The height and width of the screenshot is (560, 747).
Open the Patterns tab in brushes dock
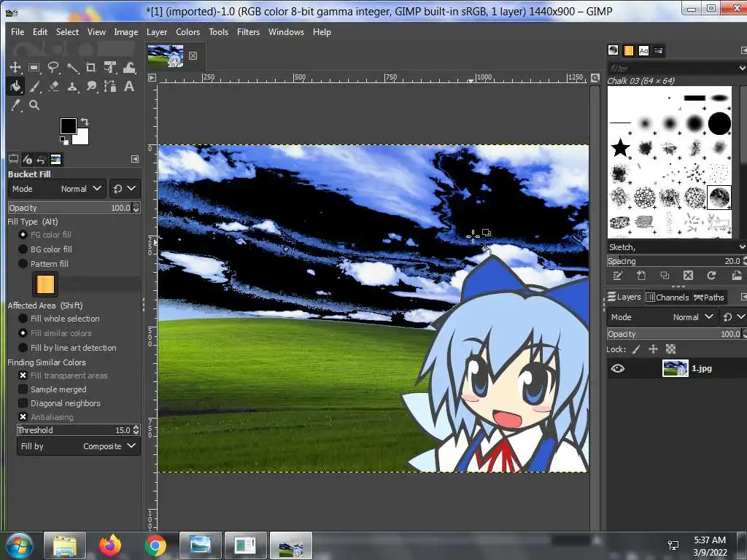628,50
